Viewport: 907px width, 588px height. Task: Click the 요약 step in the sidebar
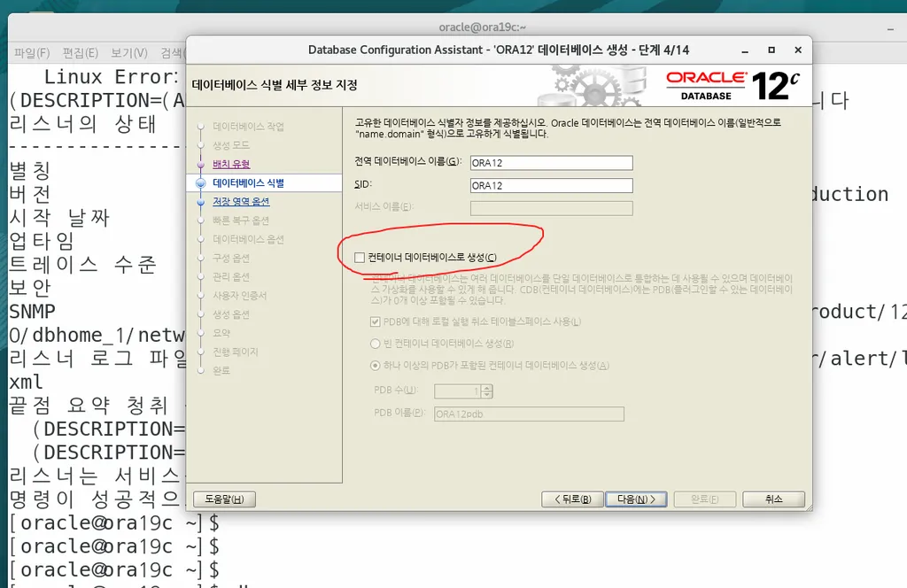[221, 333]
